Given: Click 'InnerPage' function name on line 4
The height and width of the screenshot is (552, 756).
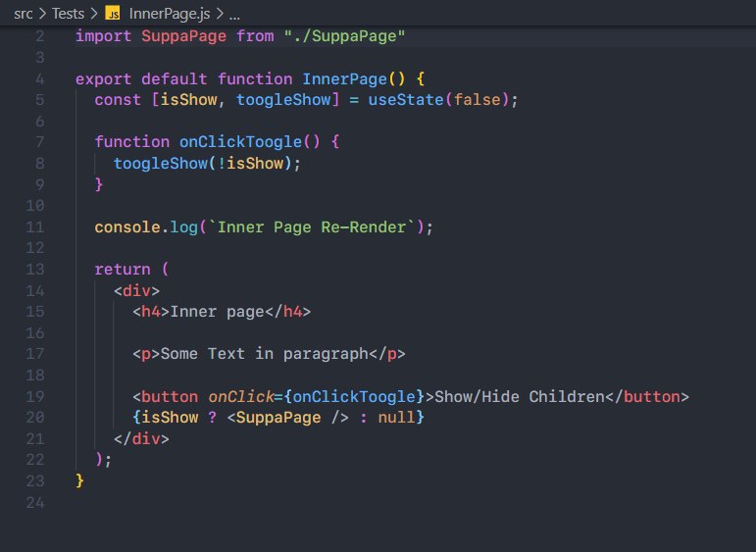Looking at the screenshot, I should (x=345, y=78).
